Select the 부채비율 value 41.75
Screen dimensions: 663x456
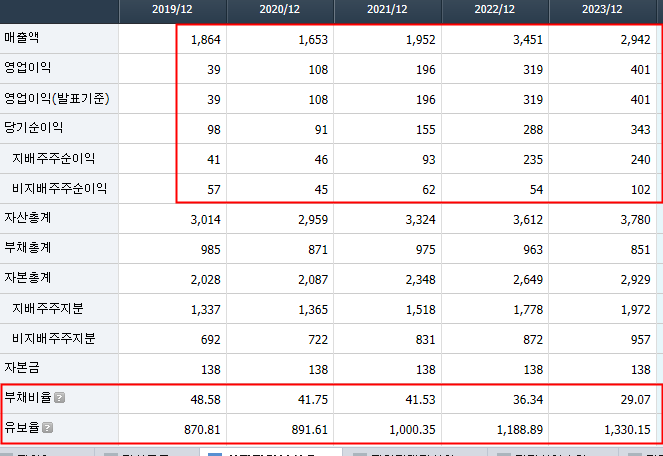(313, 400)
